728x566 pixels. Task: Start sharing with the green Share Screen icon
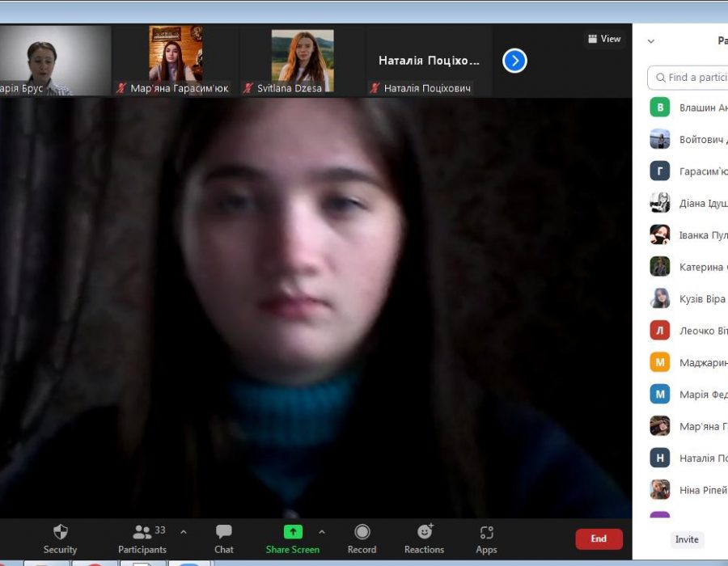[292, 532]
